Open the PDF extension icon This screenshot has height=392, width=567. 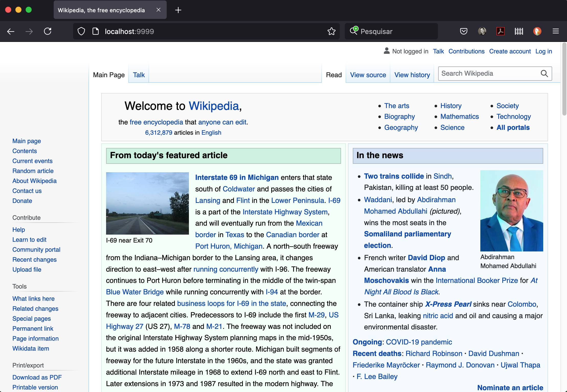tap(500, 31)
